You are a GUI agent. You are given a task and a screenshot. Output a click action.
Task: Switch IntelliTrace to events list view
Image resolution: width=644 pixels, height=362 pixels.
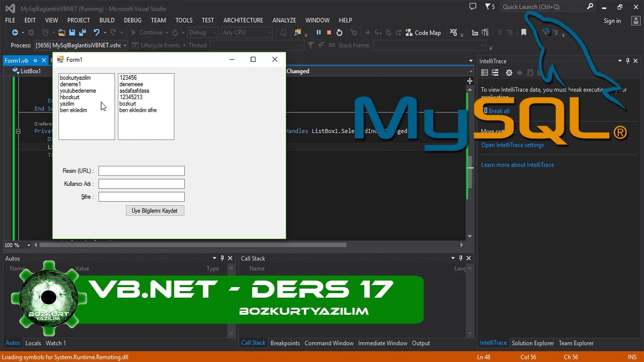click(485, 73)
